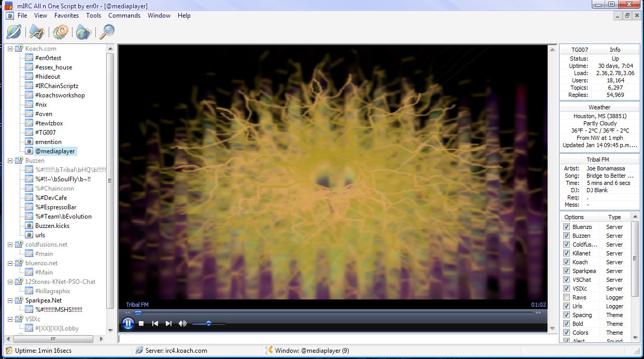Adjust the player volume slider
Image resolution: width=644 pixels, height=359 pixels.
pyautogui.click(x=209, y=324)
